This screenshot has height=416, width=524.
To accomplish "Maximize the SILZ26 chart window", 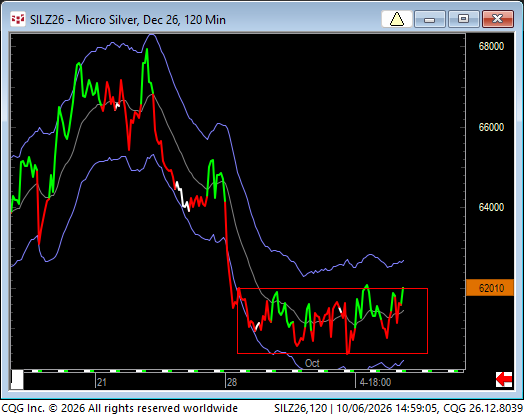I will (464, 19).
